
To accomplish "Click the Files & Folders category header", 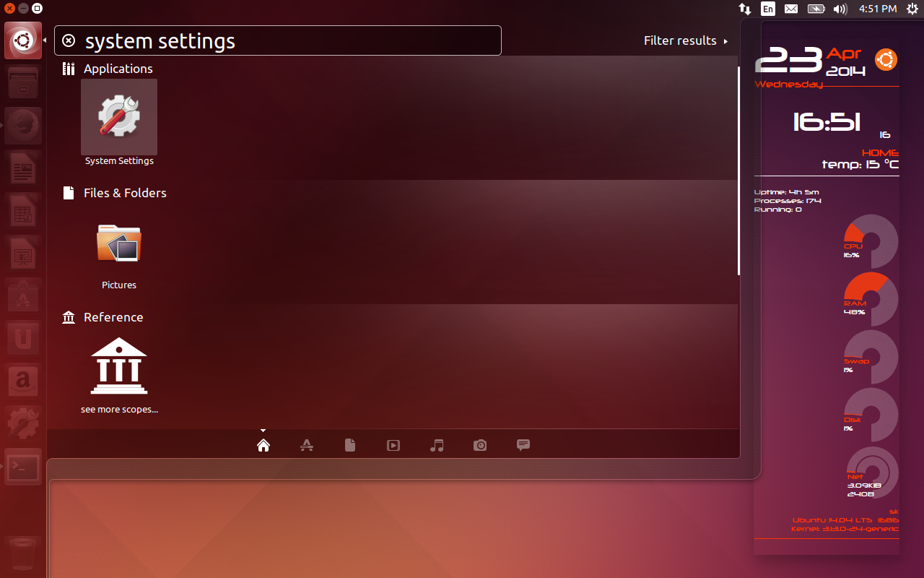I will 115,193.
